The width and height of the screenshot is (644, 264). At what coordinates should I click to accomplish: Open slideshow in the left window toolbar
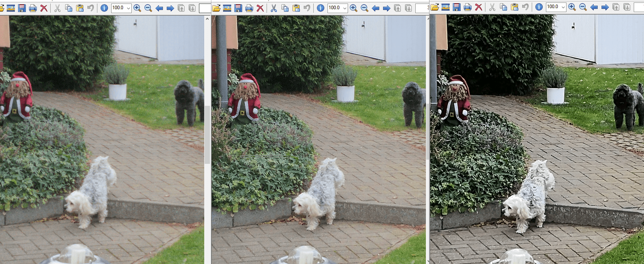(x=11, y=8)
